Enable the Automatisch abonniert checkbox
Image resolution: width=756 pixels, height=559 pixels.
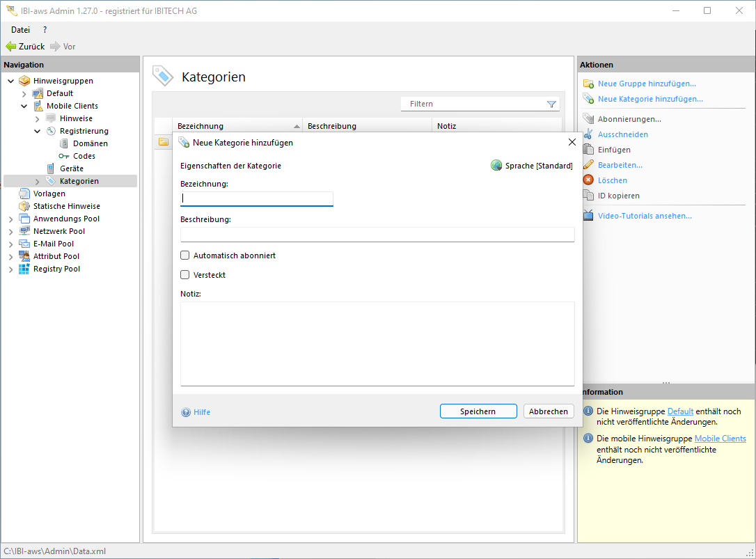point(185,255)
